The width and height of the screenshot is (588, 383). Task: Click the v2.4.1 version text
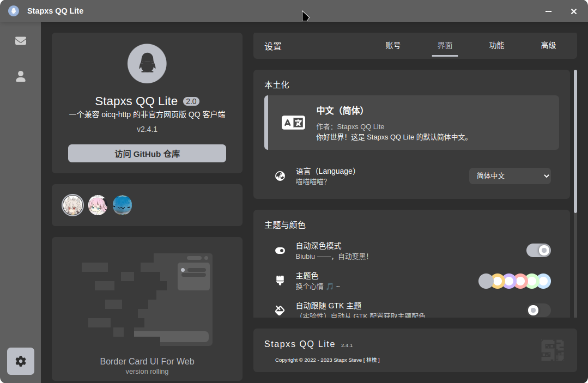pyautogui.click(x=147, y=129)
